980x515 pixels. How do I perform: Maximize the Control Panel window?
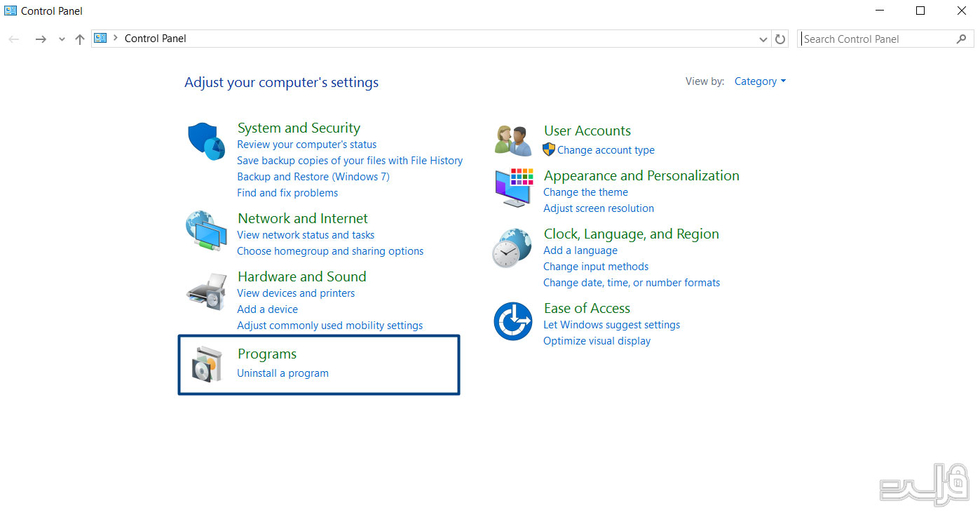(920, 11)
